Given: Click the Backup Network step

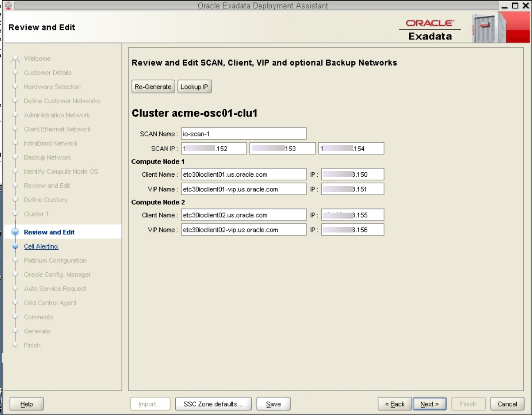Looking at the screenshot, I should (x=48, y=157).
